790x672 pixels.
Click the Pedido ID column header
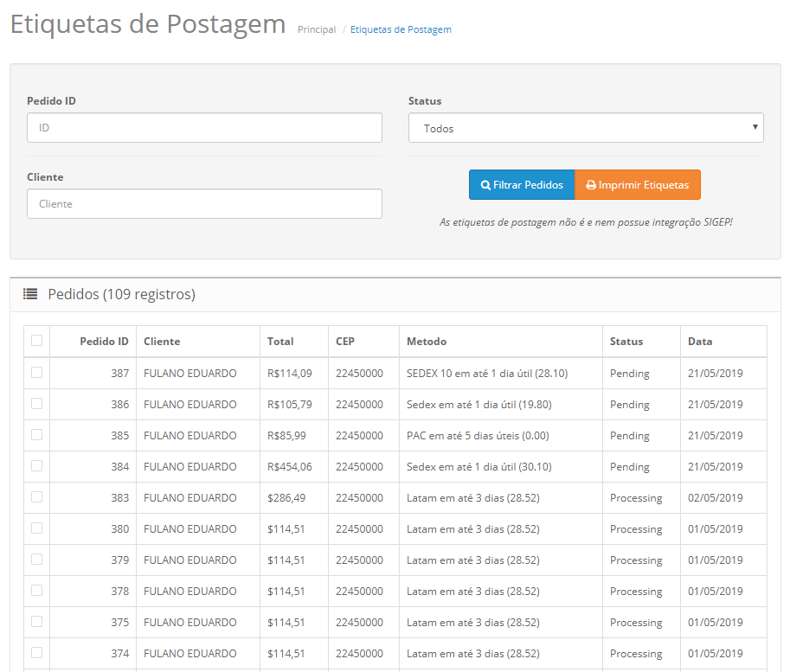(104, 342)
